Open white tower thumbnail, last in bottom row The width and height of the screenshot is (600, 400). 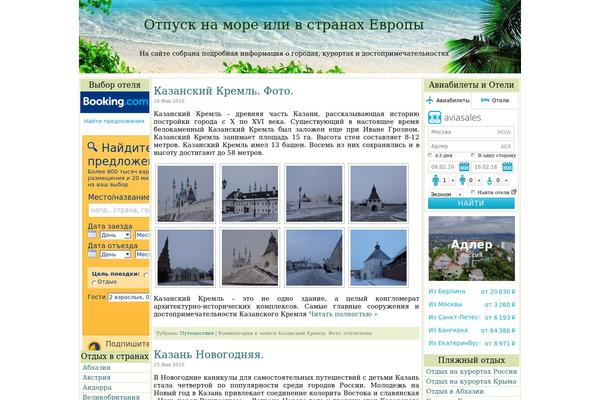tap(378, 258)
